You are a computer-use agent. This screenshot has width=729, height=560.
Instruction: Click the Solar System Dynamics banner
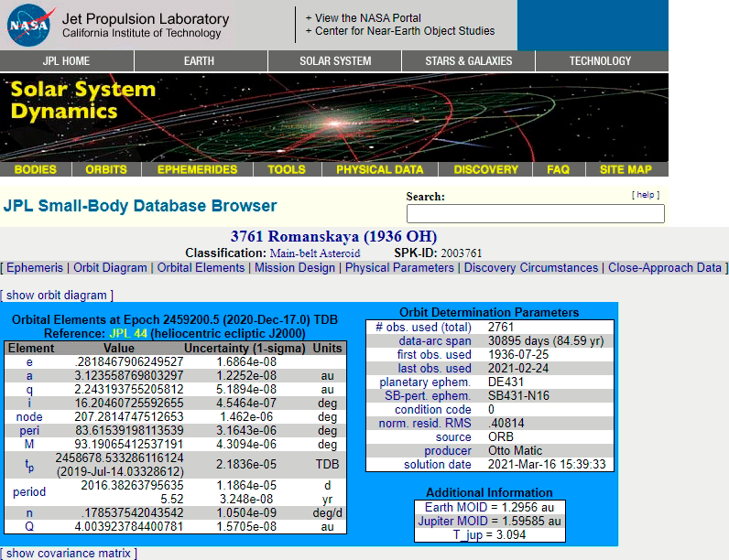click(x=334, y=117)
